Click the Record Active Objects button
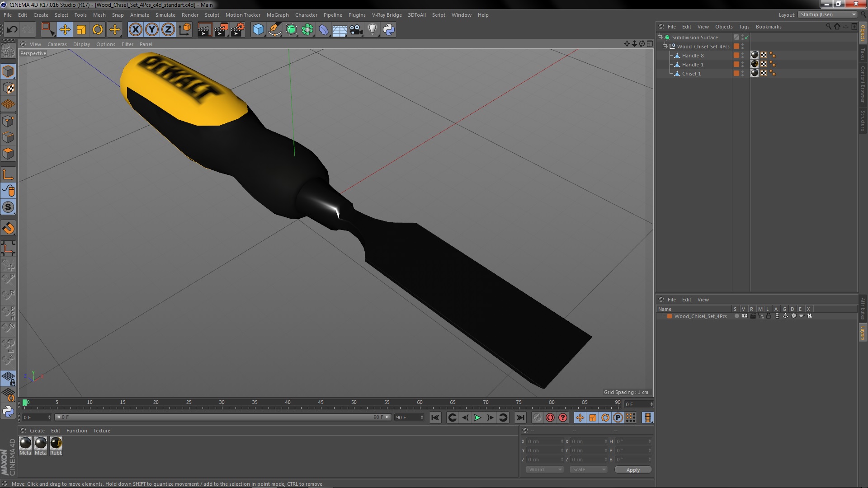This screenshot has height=488, width=868. (x=538, y=418)
